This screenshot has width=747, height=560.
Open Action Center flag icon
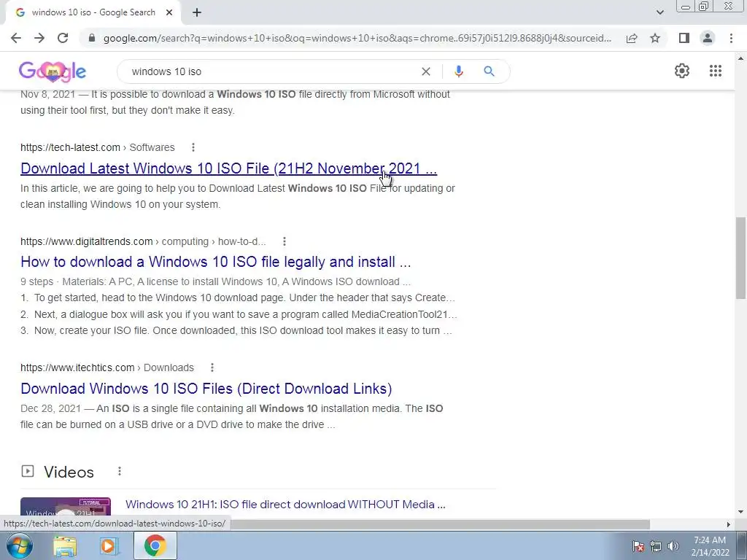[638, 546]
